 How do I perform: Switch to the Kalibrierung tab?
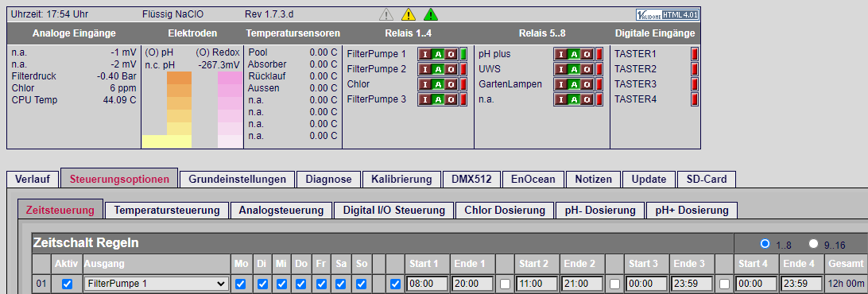[401, 180]
